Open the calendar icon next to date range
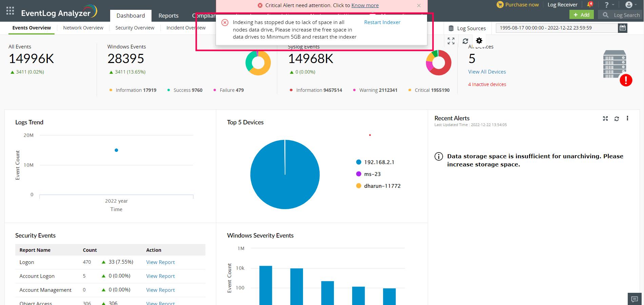This screenshot has width=644, height=305. click(623, 28)
